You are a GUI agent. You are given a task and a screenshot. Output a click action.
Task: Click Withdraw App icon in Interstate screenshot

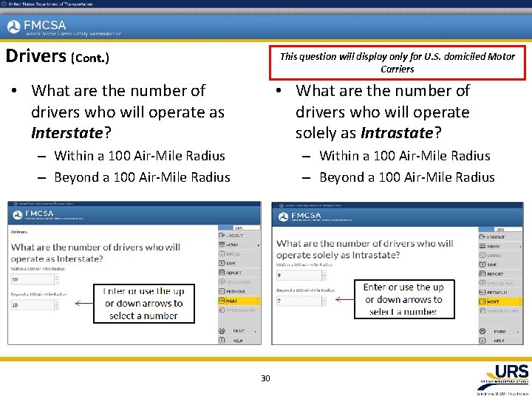click(222, 310)
